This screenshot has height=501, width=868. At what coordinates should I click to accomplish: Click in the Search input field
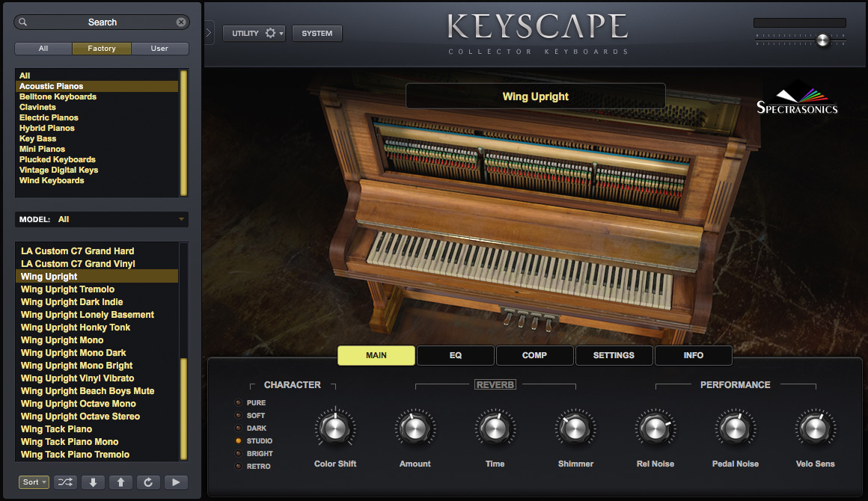click(x=102, y=22)
